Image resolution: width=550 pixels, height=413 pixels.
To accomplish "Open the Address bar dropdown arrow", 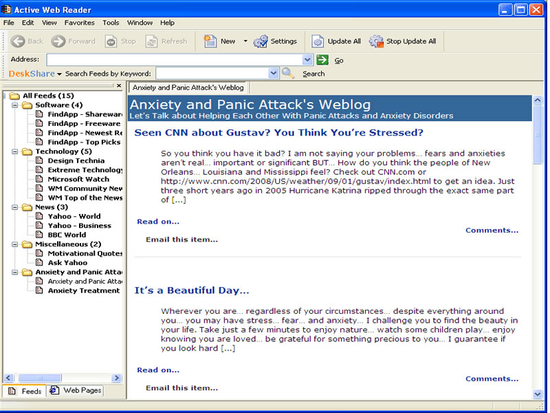I will click(x=307, y=60).
